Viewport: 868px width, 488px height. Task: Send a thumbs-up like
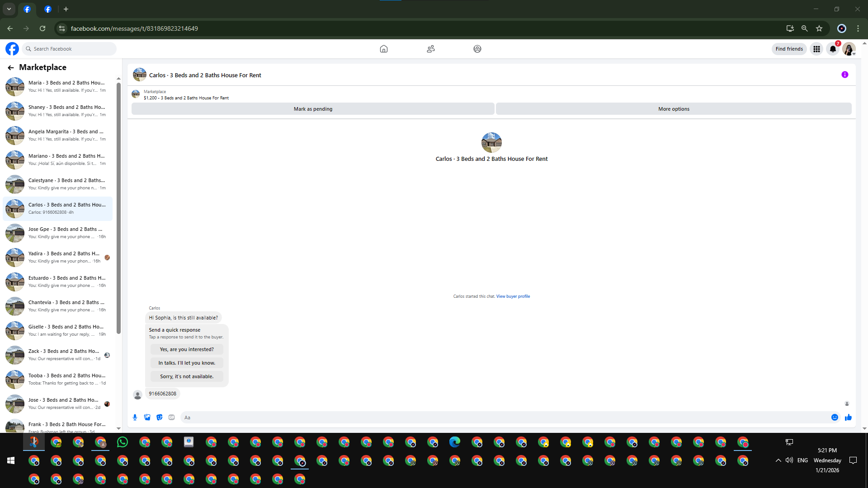848,418
